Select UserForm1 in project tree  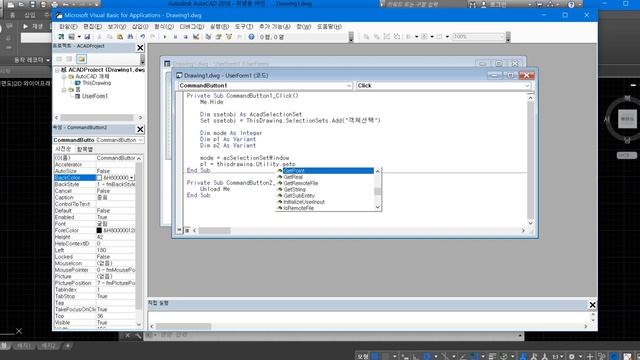coord(95,96)
